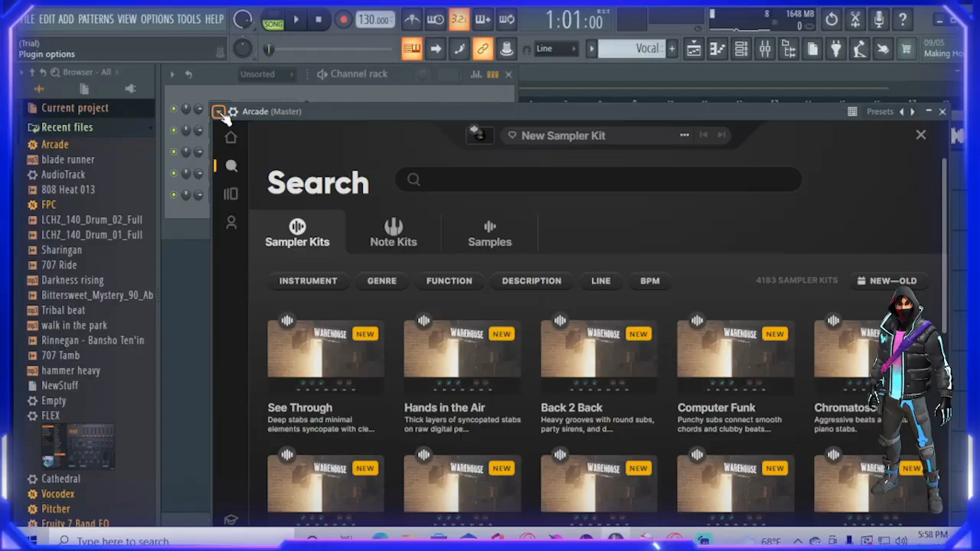
Task: Click the Arcade plugin gear settings icon
Action: tap(233, 112)
